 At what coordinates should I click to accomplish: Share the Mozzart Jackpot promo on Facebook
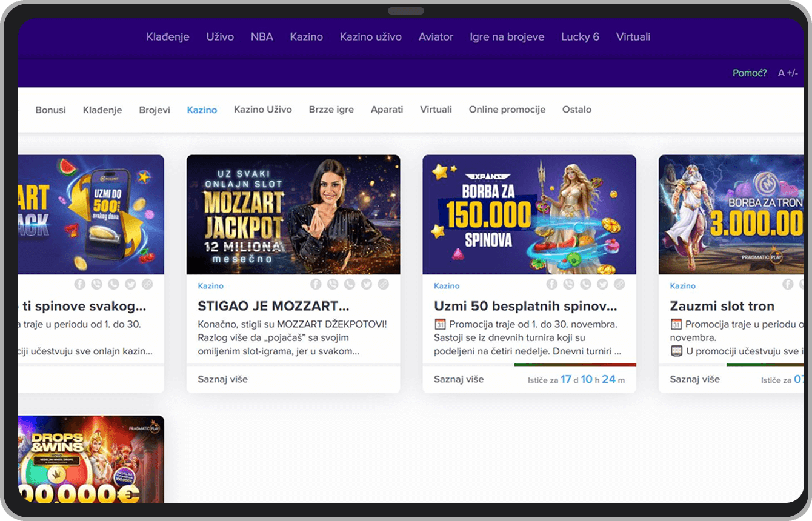(x=316, y=284)
